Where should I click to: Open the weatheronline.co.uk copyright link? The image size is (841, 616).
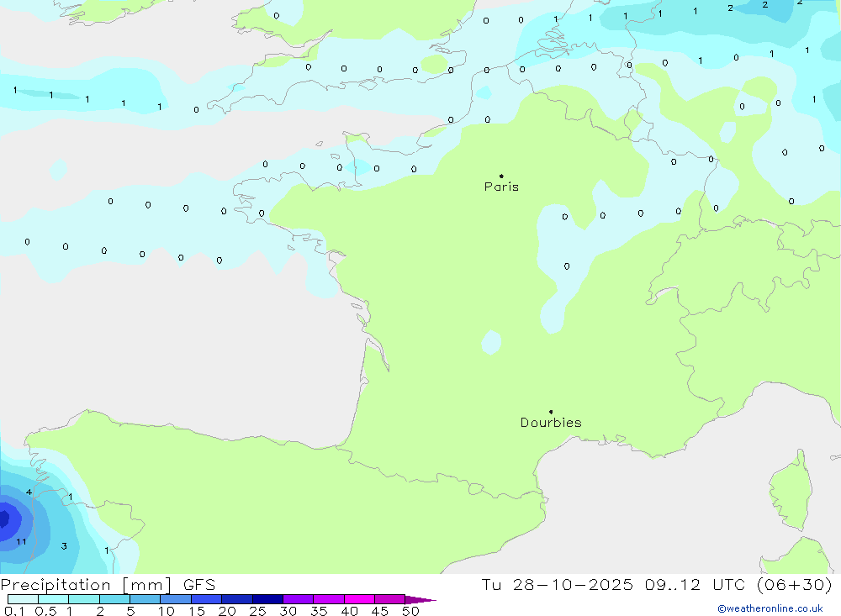click(770, 608)
